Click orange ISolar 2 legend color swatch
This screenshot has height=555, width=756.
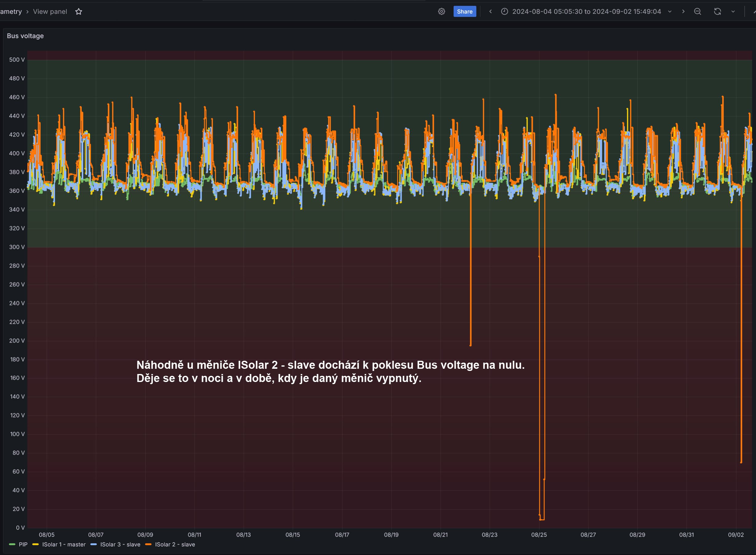tap(148, 545)
